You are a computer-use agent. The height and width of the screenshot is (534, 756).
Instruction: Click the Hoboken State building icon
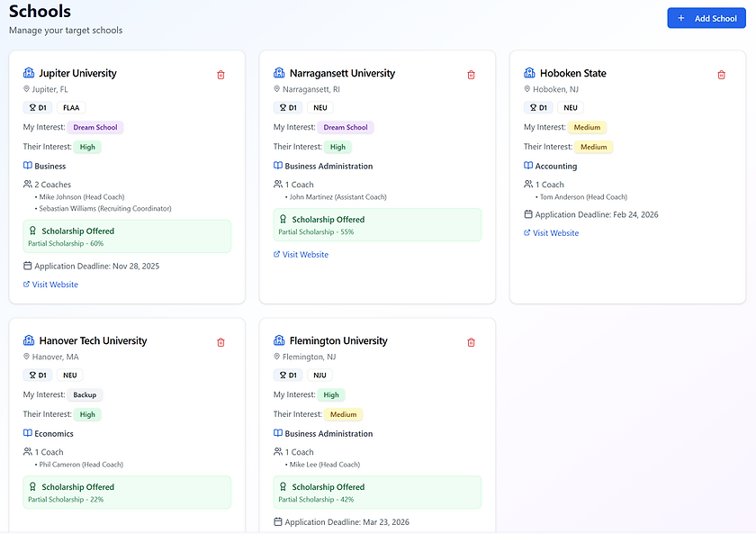coord(529,73)
